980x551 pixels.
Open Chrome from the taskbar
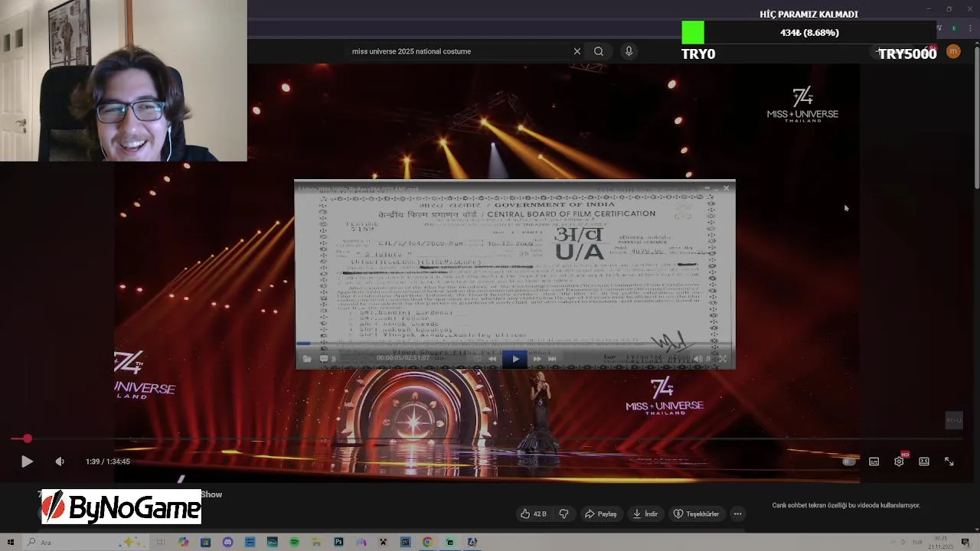tap(427, 542)
